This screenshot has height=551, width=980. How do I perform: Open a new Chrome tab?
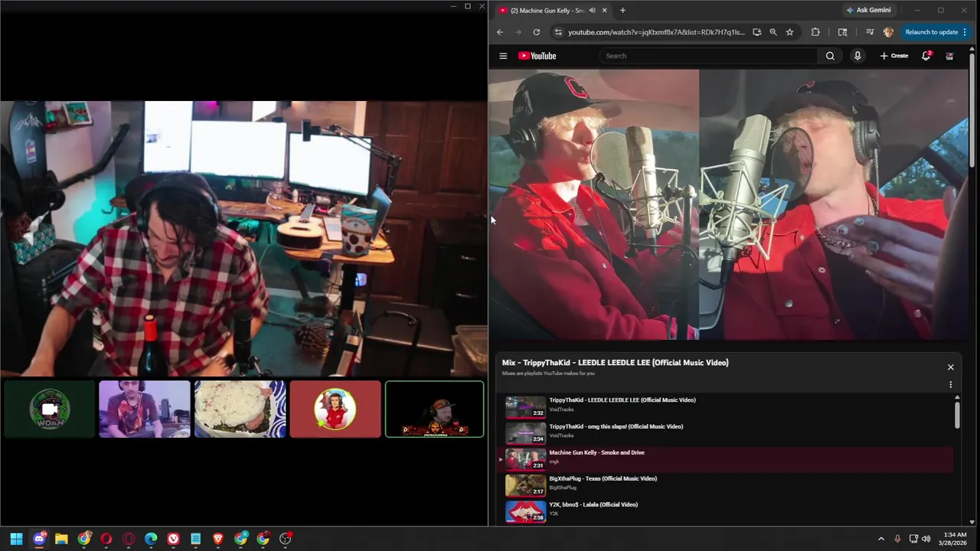coord(622,11)
